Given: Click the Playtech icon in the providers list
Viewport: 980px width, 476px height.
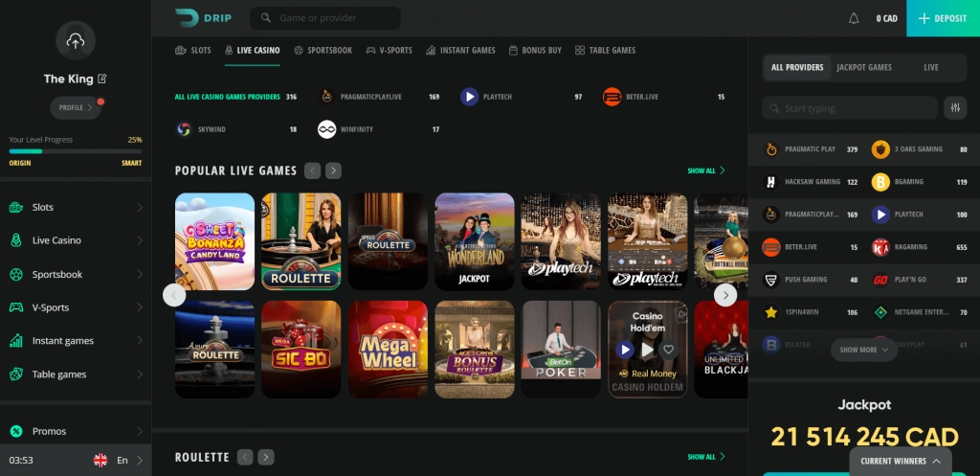Looking at the screenshot, I should [x=880, y=215].
